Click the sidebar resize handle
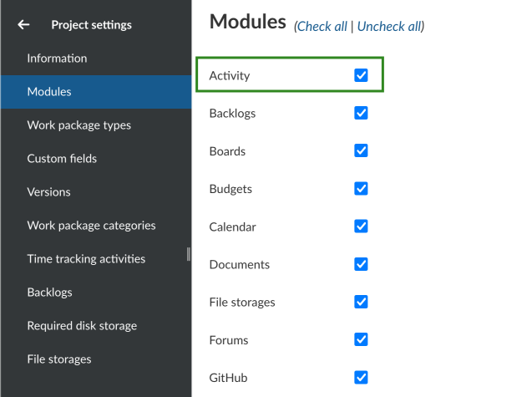The image size is (532, 397). tap(189, 254)
